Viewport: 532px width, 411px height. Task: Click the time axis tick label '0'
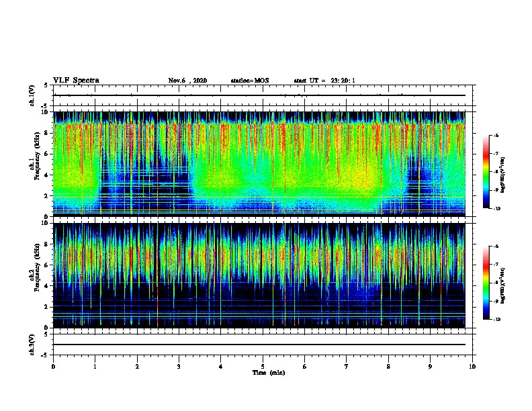(53, 366)
